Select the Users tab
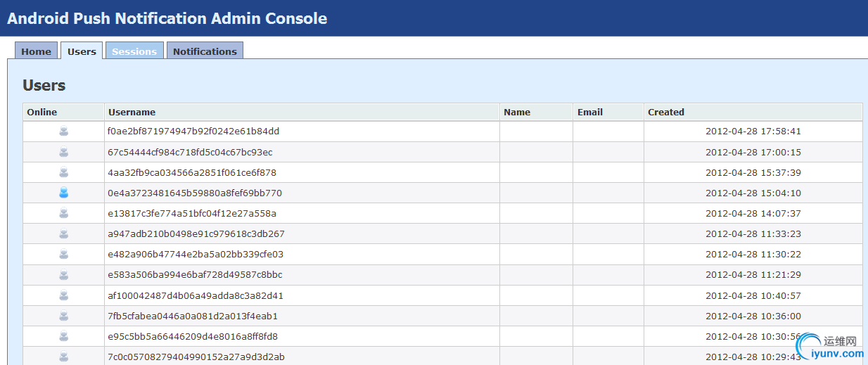Image resolution: width=868 pixels, height=365 pixels. (x=82, y=51)
